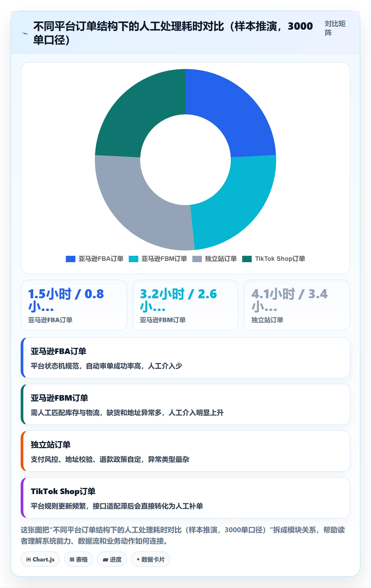Click the 独立站订单 caption under 4.1小时

[x=267, y=320]
